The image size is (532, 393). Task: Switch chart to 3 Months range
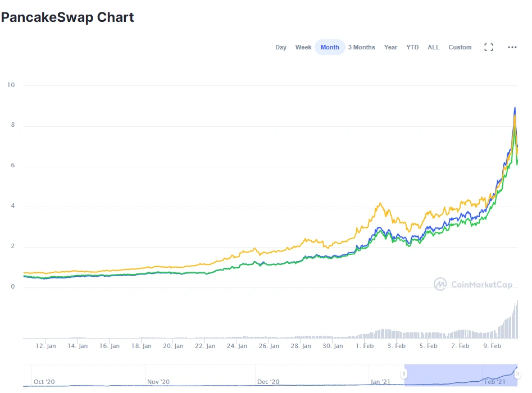tap(361, 47)
